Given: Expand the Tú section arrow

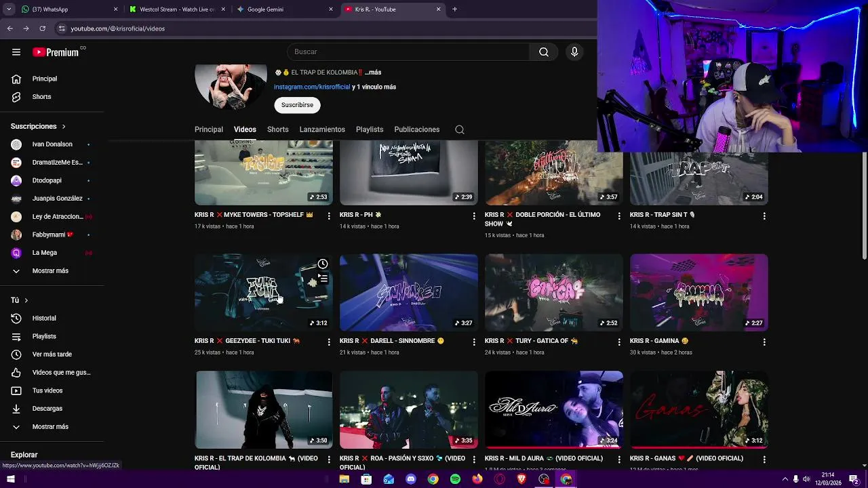Looking at the screenshot, I should (26, 300).
